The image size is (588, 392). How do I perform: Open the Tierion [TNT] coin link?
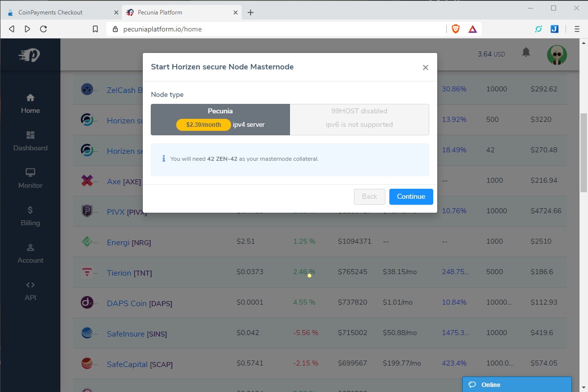129,273
